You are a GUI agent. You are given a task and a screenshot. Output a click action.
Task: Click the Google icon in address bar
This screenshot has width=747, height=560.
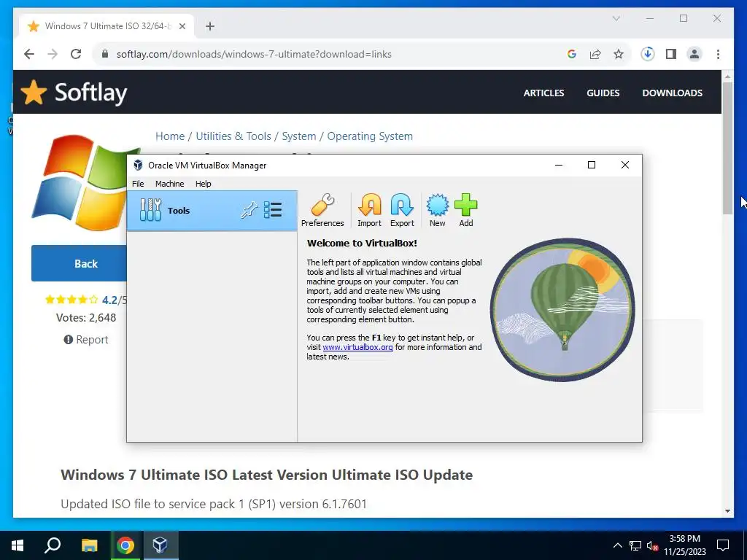point(572,54)
